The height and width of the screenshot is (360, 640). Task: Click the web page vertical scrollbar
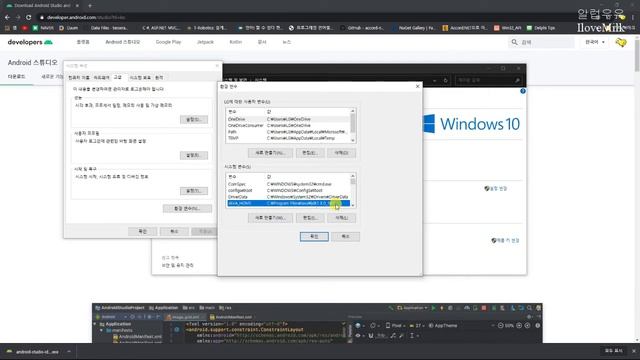click(x=637, y=188)
